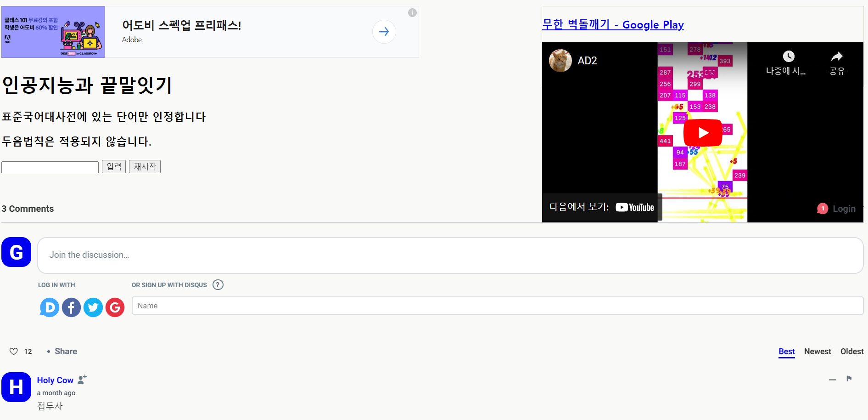Click the a month ago timestamp
The width and height of the screenshot is (868, 420).
point(56,393)
